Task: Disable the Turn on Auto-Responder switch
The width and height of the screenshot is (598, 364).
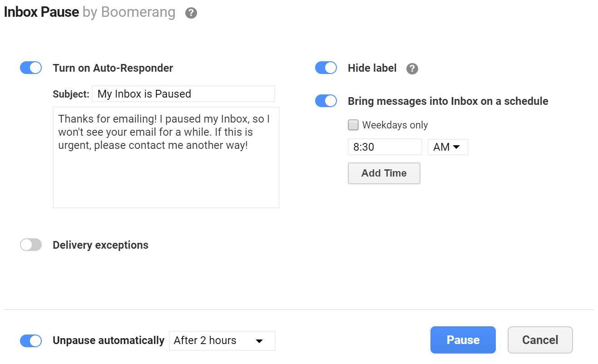Action: [31, 68]
